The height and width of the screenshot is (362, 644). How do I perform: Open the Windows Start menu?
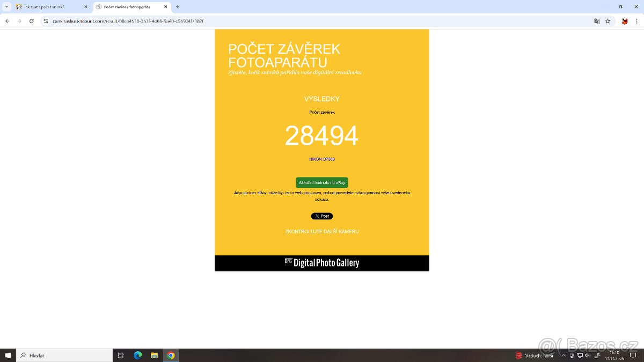pyautogui.click(x=8, y=356)
